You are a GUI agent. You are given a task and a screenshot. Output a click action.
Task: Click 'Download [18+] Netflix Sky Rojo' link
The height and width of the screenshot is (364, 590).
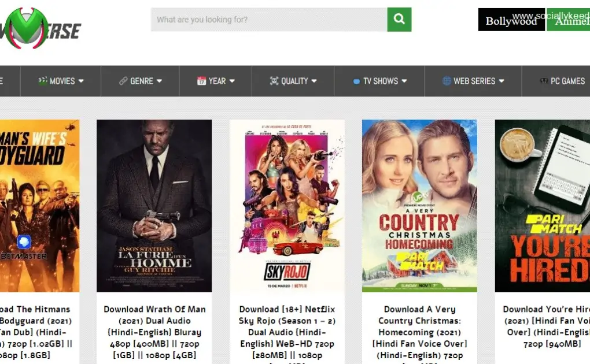(x=287, y=334)
